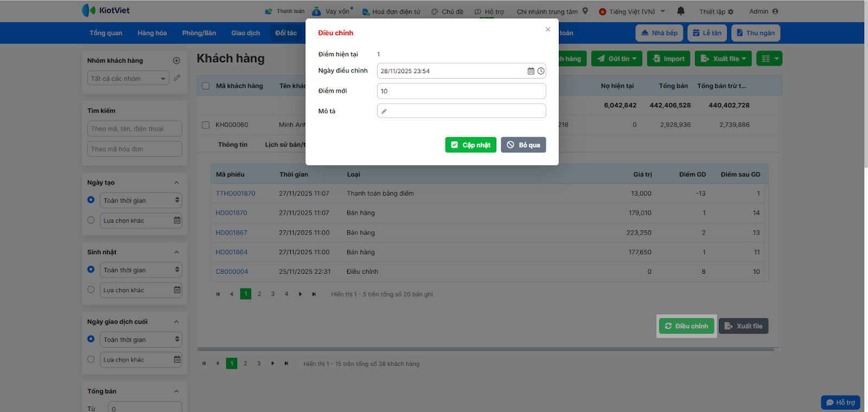Collapse the Ngày tạo filter section

point(176,183)
